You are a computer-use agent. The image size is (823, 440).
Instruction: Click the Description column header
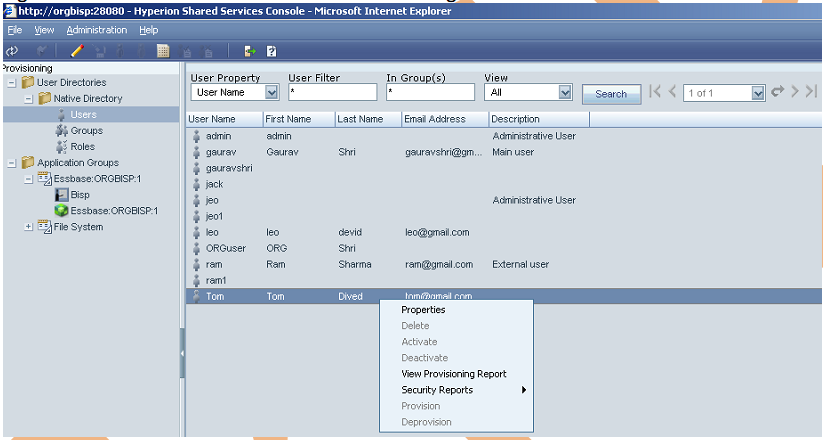click(x=539, y=119)
